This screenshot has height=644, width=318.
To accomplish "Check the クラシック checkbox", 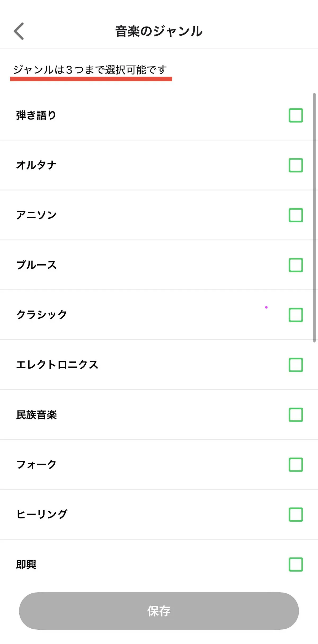I will [296, 315].
